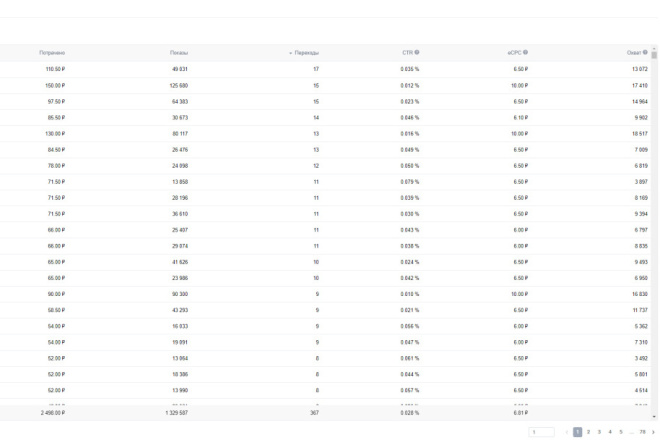Select the impressions value 26 476
The image size is (660, 440).
(x=180, y=149)
